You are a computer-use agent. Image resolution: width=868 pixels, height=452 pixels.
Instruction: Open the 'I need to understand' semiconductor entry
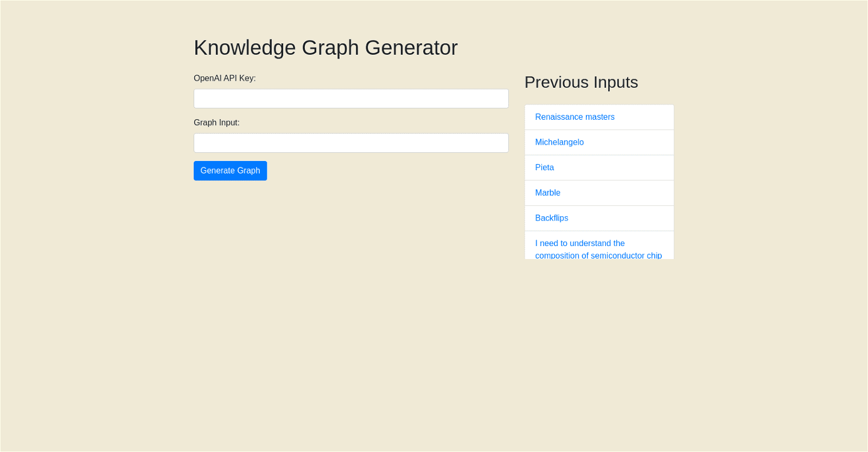tap(579, 243)
